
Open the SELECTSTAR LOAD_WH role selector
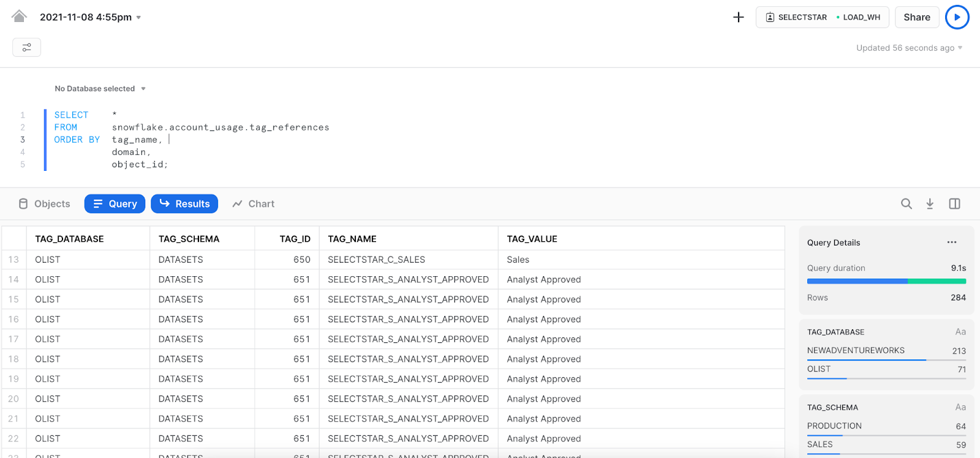coord(822,17)
